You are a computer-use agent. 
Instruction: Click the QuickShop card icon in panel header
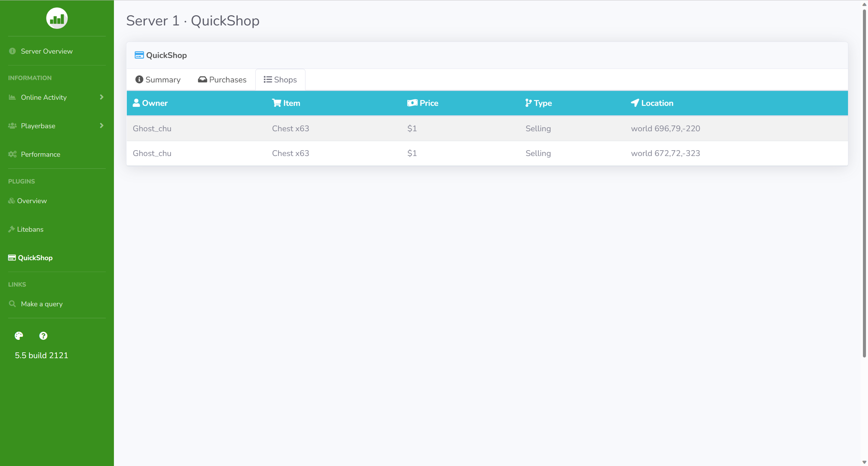(139, 55)
